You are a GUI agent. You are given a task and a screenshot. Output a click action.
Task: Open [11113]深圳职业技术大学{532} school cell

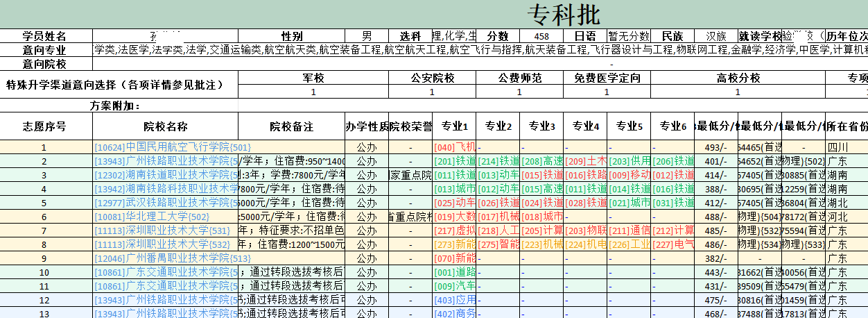pos(166,244)
